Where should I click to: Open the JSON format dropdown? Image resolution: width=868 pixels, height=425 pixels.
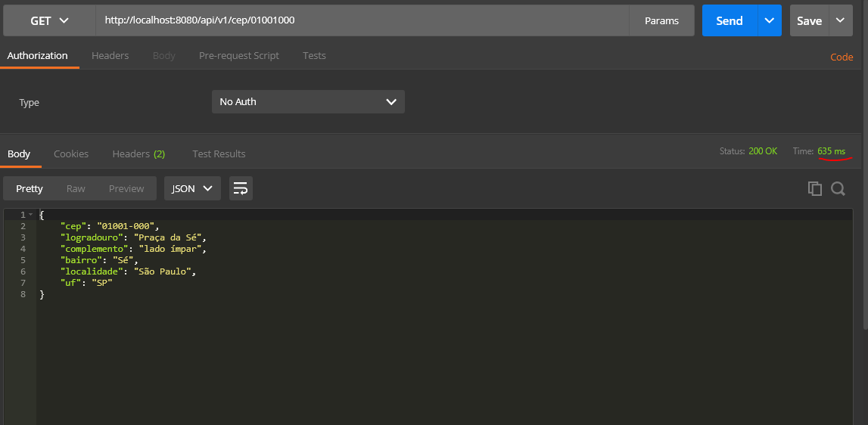coord(193,189)
